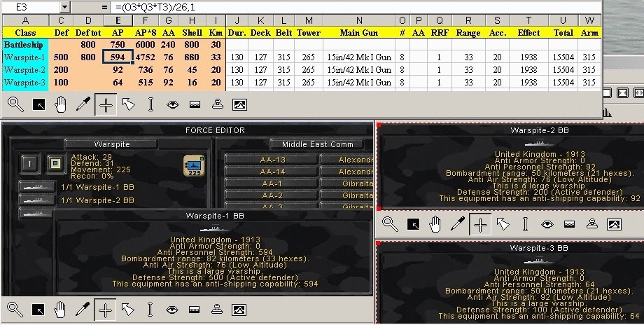Click the Warspite unit name button in Force Editor
The width and height of the screenshot is (644, 325).
coord(111,144)
